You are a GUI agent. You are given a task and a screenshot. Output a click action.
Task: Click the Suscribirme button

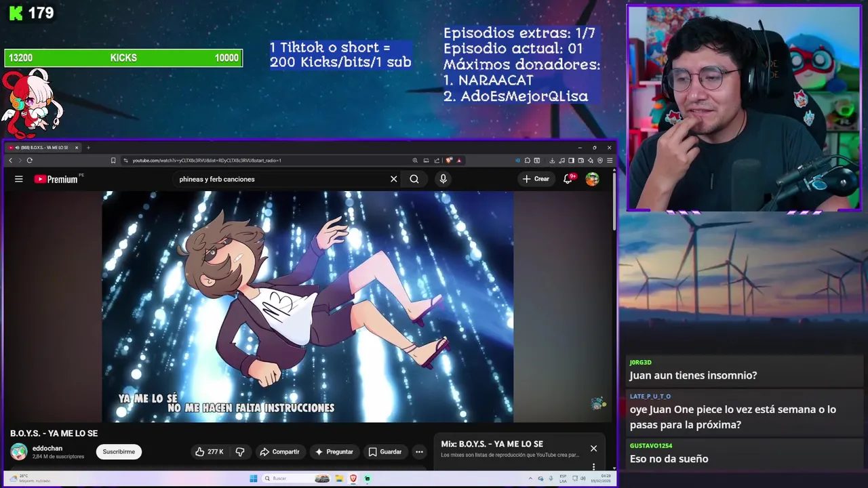pyautogui.click(x=119, y=451)
